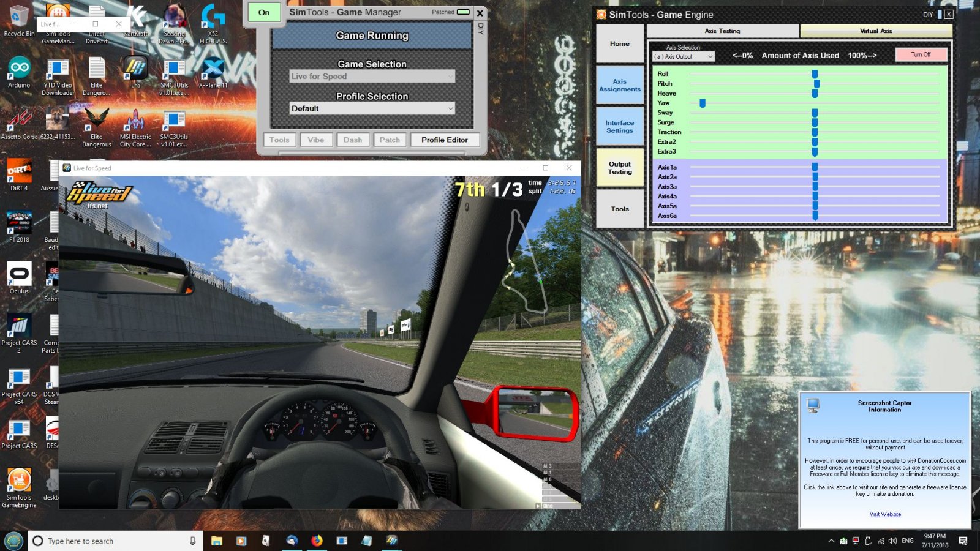The image size is (980, 551).
Task: Click ENG language indicator in tray
Action: pyautogui.click(x=908, y=541)
